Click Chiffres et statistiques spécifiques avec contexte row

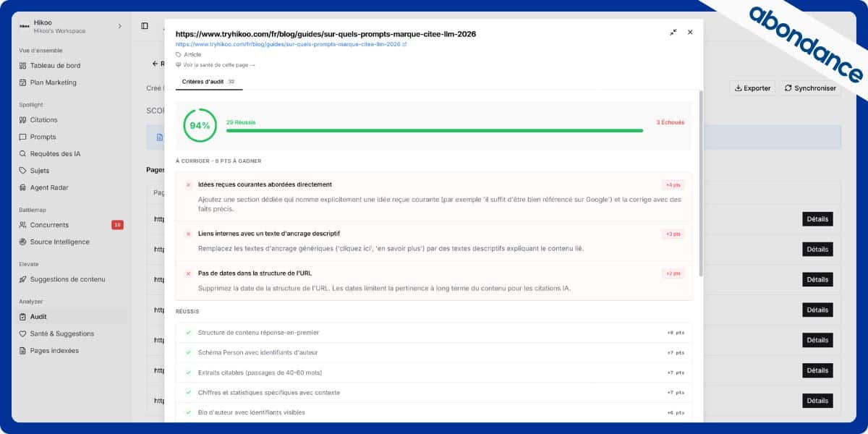[433, 393]
